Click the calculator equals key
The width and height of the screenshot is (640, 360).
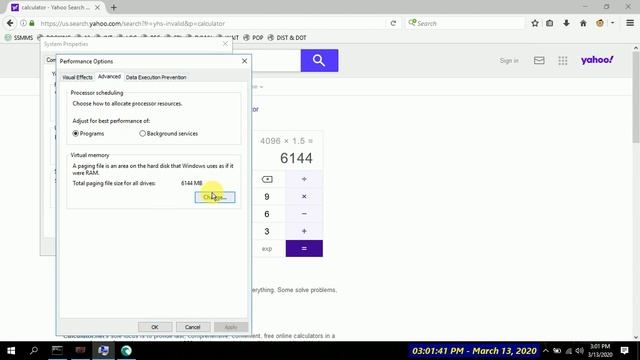pyautogui.click(x=304, y=249)
